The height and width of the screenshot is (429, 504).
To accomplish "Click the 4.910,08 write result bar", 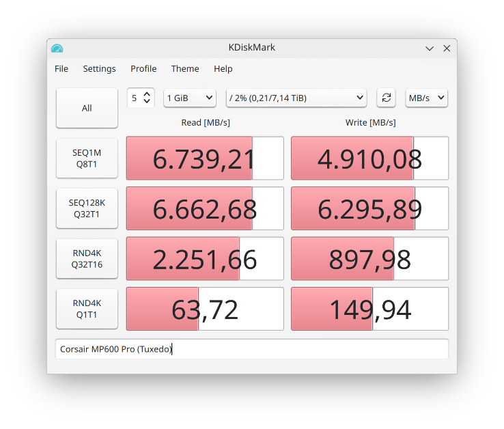I will (369, 158).
